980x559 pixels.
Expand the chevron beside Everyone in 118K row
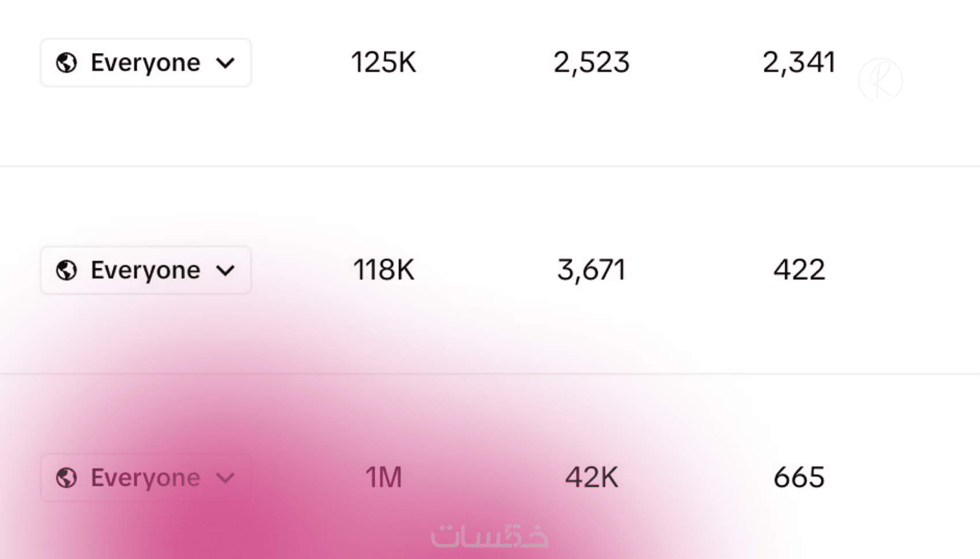tap(225, 270)
